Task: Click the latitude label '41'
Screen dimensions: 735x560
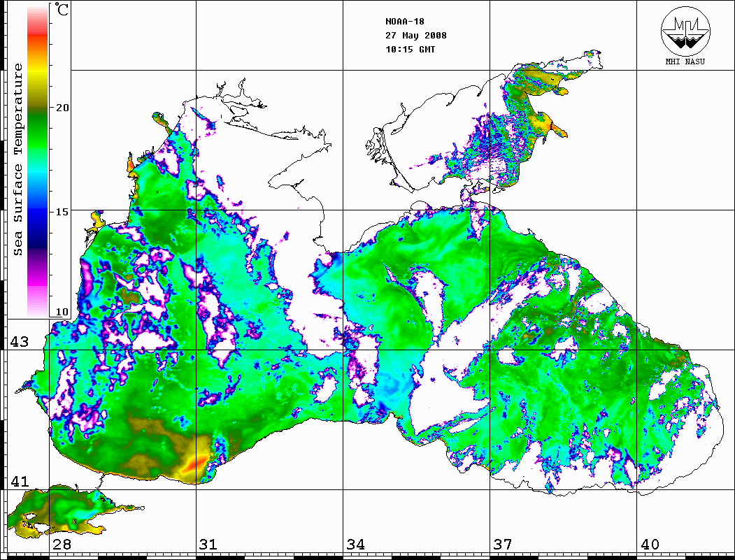Action: tap(19, 481)
